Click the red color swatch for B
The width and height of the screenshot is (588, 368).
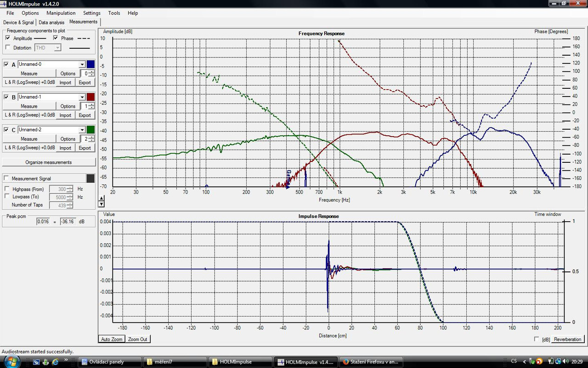pyautogui.click(x=90, y=97)
